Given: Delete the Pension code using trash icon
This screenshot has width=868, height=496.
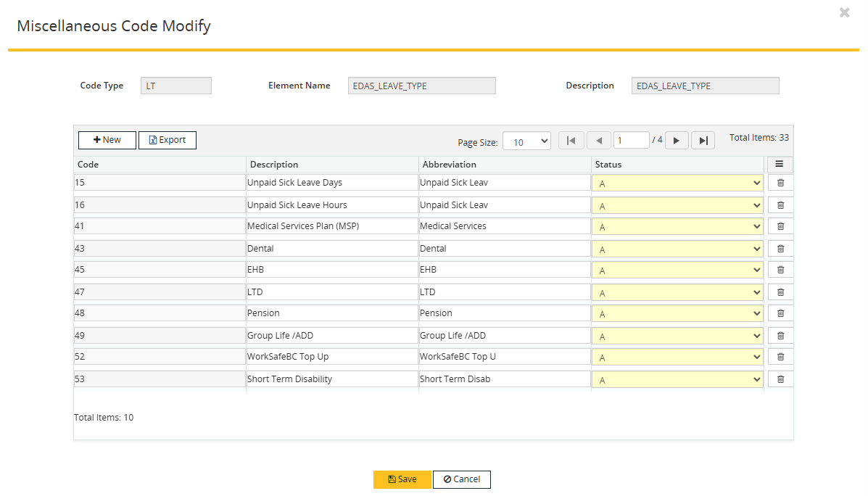Looking at the screenshot, I should click(x=780, y=313).
